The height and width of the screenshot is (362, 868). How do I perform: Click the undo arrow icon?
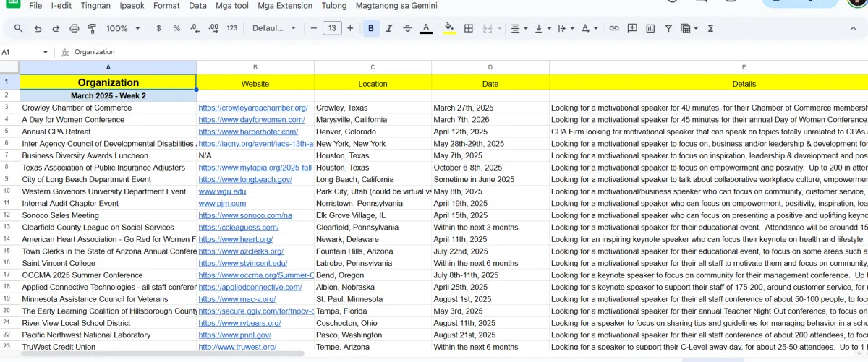[x=37, y=28]
